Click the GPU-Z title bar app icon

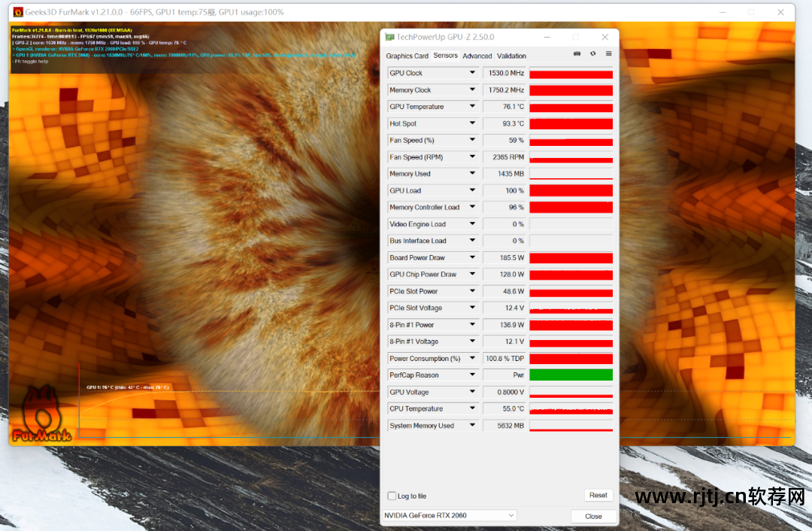point(389,38)
